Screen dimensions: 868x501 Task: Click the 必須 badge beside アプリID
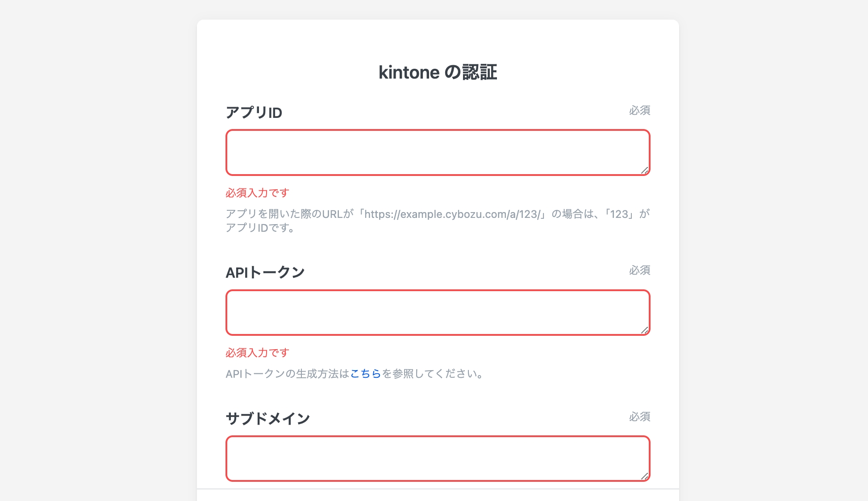point(639,110)
